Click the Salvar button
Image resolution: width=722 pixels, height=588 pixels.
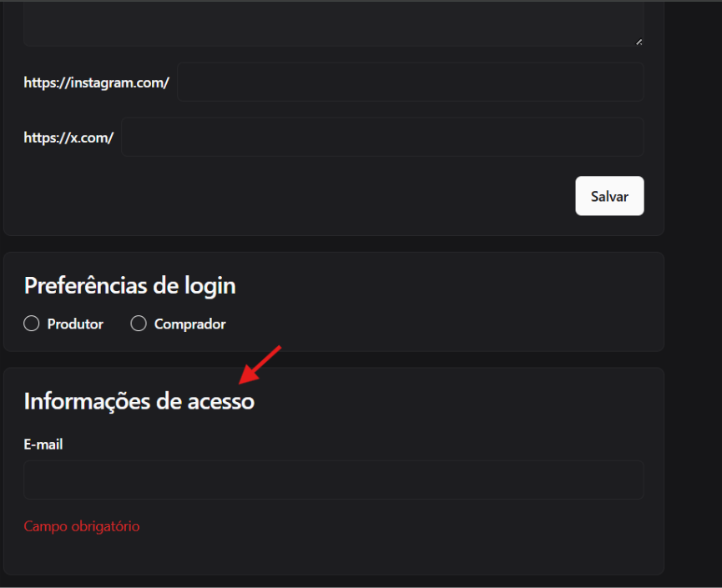tap(609, 196)
